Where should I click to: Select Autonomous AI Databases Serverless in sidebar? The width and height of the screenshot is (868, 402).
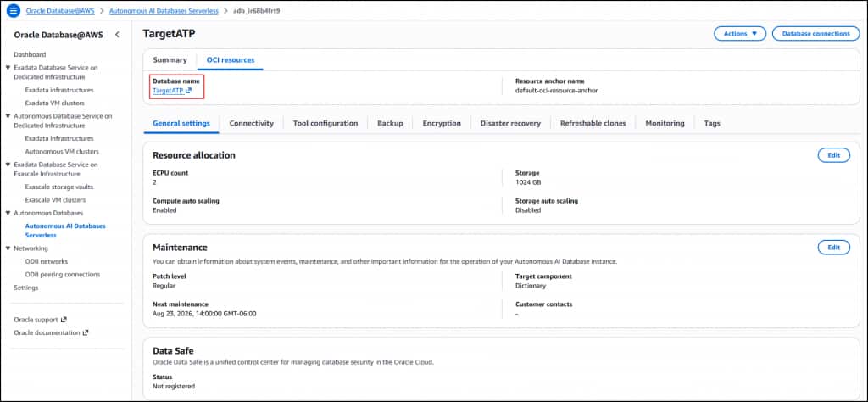point(65,231)
